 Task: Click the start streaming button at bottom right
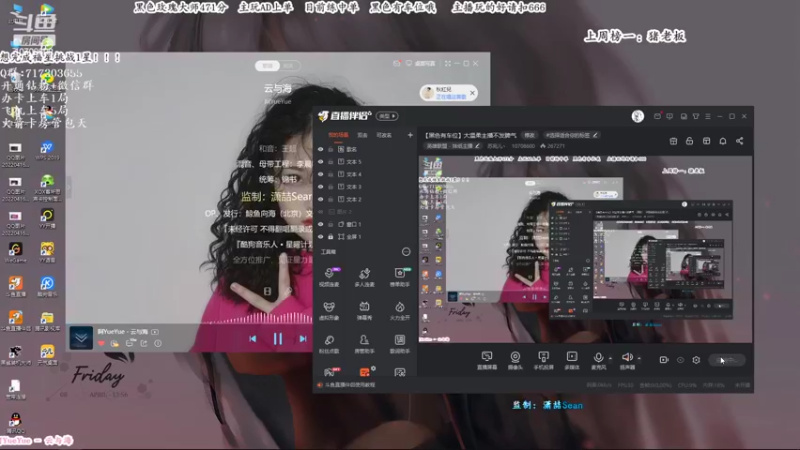727,360
